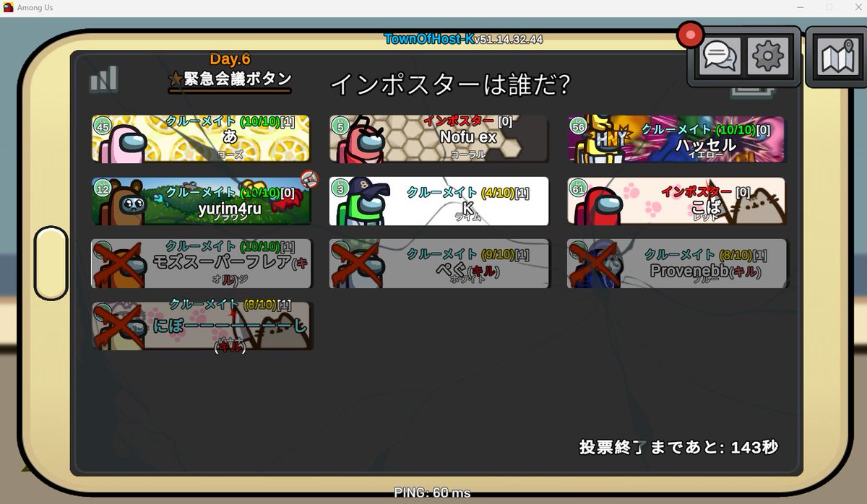Open the map button
867x504 pixels.
[x=838, y=58]
